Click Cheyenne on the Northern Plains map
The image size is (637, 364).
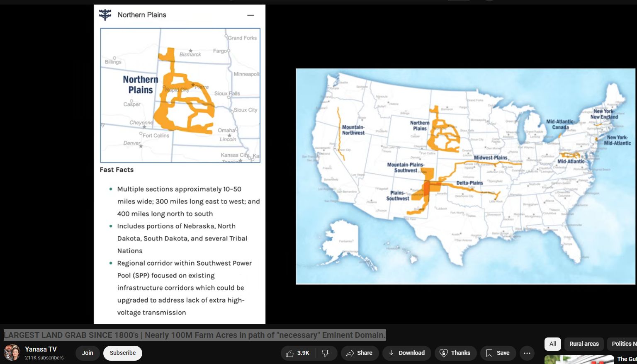click(141, 123)
